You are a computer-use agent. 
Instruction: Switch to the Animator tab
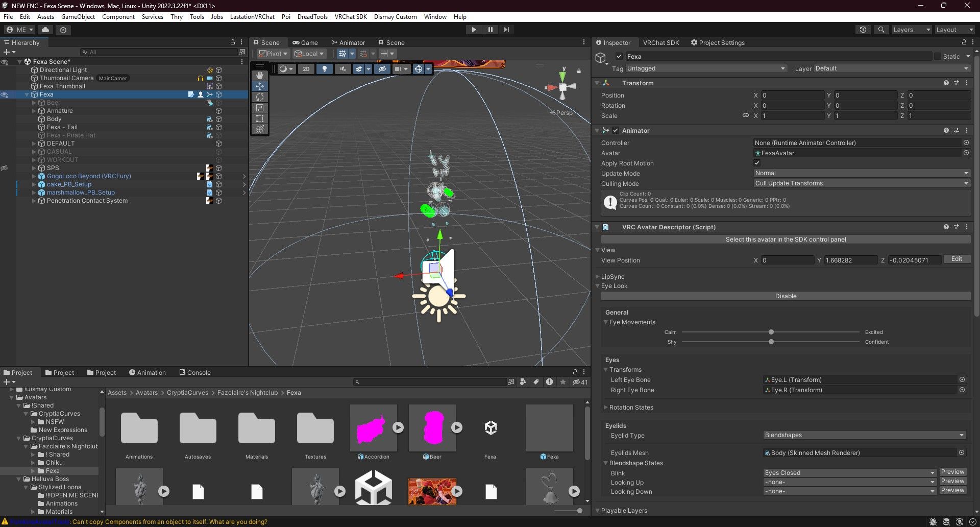pos(349,42)
